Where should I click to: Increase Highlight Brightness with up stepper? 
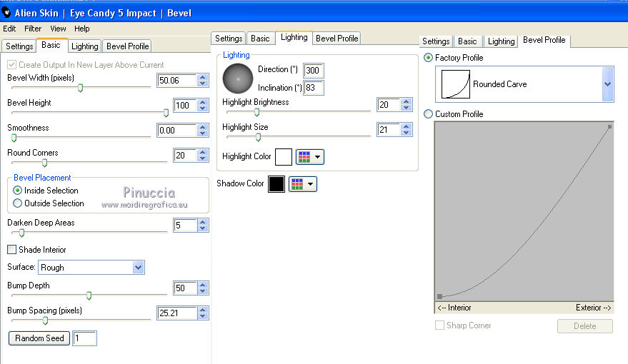pyautogui.click(x=406, y=101)
